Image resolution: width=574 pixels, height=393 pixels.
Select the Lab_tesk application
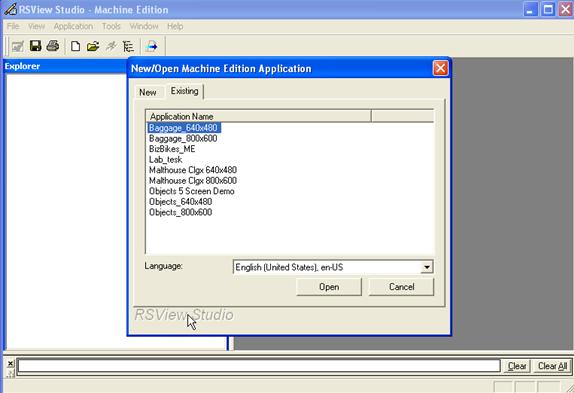(165, 160)
